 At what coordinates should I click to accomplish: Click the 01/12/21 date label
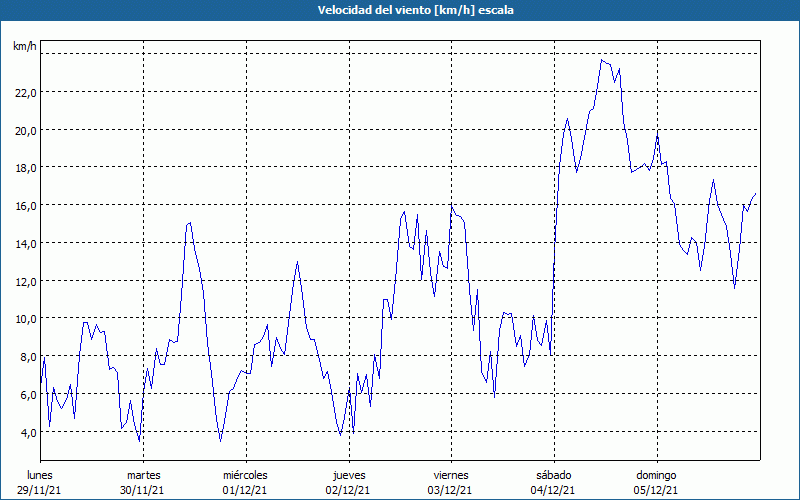pos(245,490)
